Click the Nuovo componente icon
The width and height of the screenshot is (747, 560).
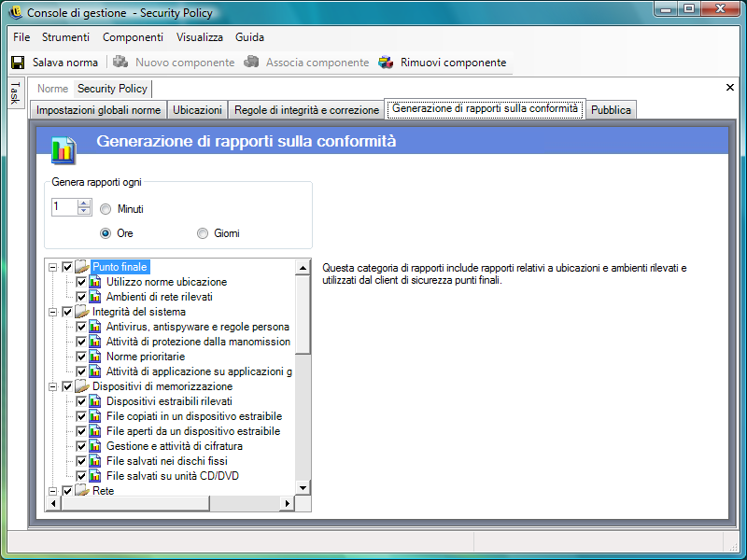pos(120,62)
